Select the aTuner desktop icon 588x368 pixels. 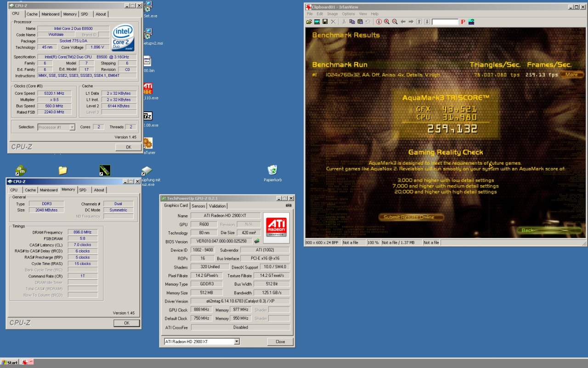pyautogui.click(x=147, y=143)
